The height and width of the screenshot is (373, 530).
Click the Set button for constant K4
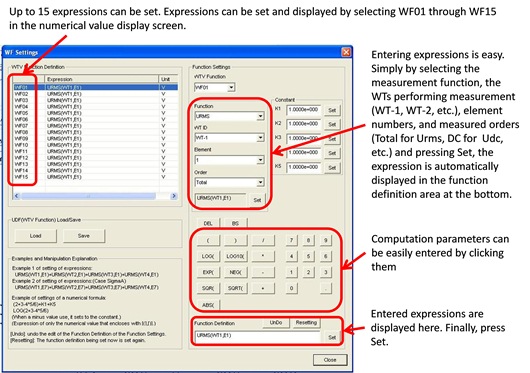pyautogui.click(x=332, y=153)
